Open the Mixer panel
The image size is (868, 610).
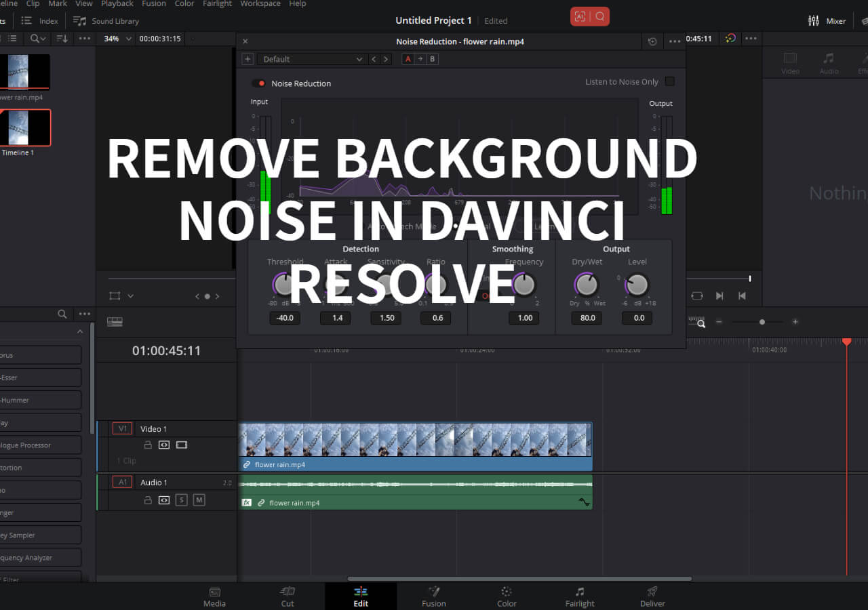pos(827,21)
